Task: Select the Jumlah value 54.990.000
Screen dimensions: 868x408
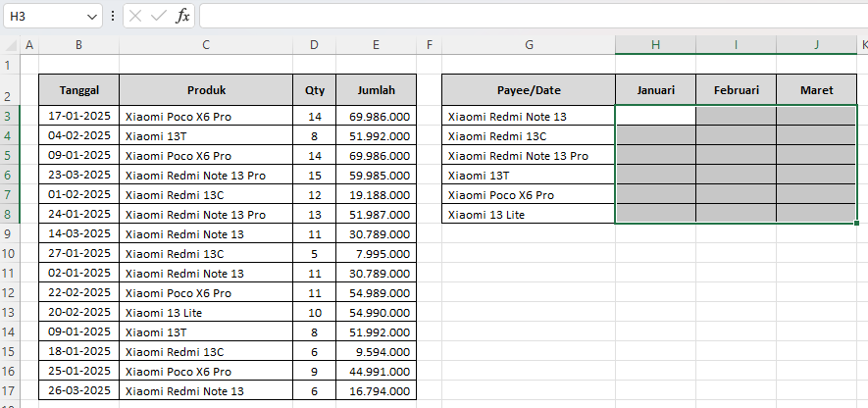Action: click(377, 312)
